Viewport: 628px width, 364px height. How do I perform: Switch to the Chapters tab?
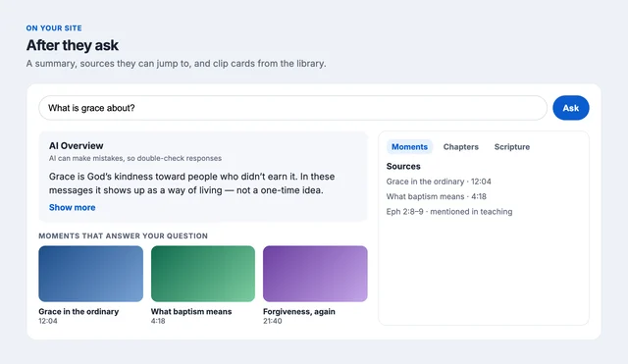460,147
